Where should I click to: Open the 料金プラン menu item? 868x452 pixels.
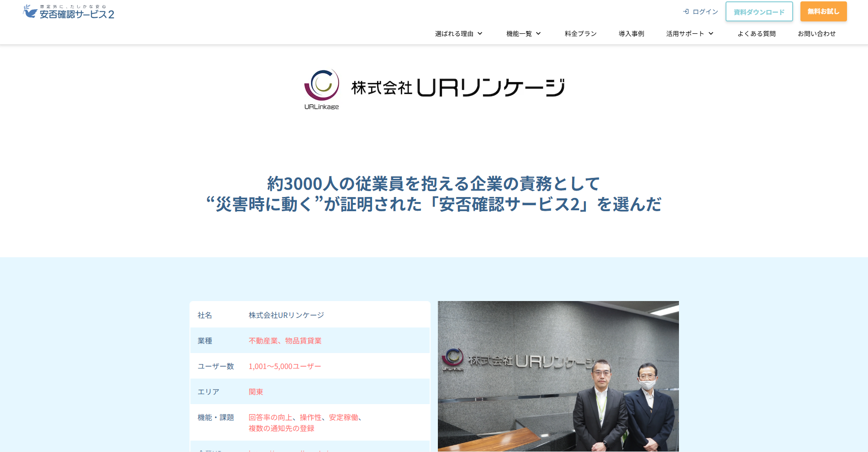tap(580, 33)
